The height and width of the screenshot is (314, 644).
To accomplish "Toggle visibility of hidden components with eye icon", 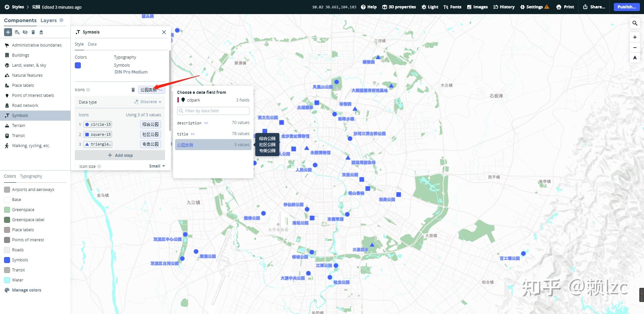I will coord(25,32).
